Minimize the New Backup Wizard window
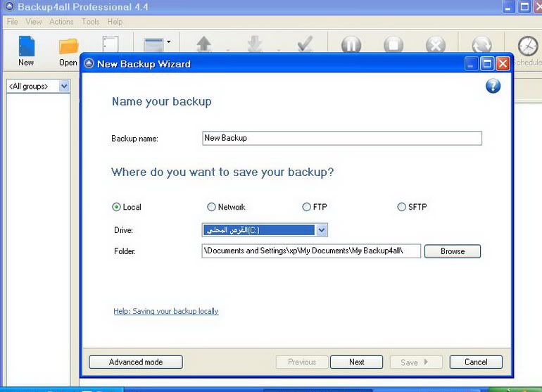Viewport: 542px width, 392px height. [x=471, y=63]
